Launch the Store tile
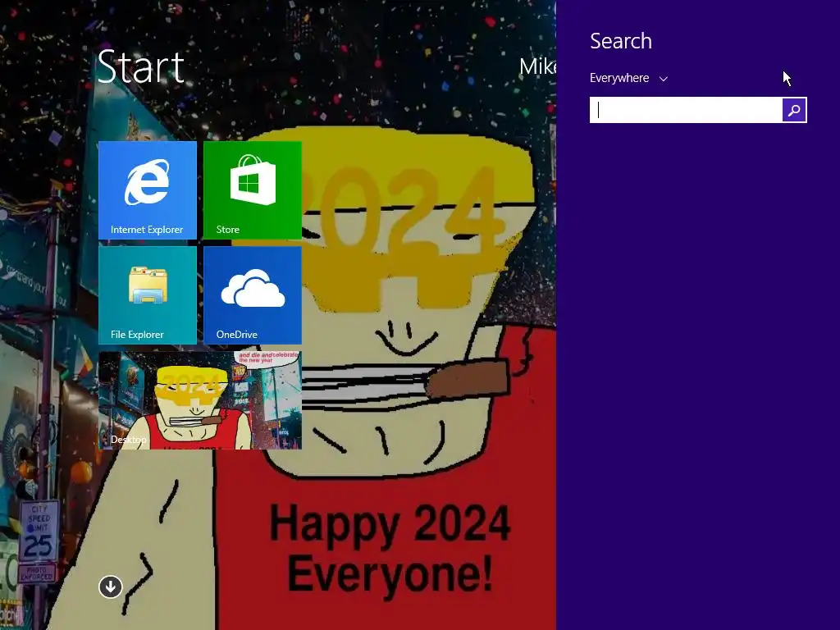 pos(253,190)
